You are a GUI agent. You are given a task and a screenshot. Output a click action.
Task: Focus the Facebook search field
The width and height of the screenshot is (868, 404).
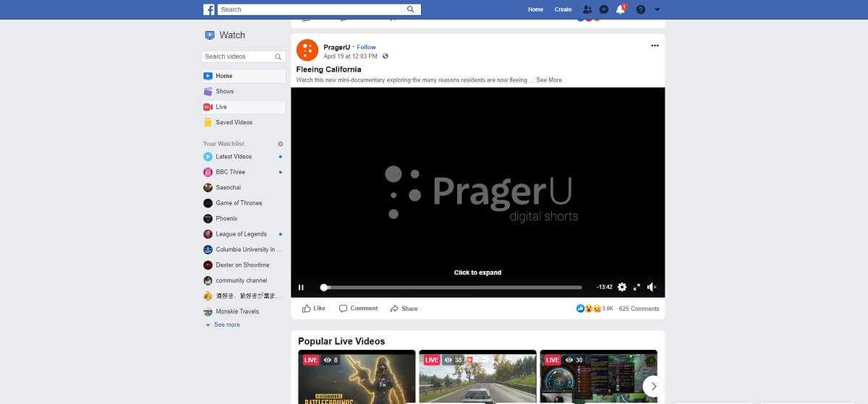[x=310, y=9]
